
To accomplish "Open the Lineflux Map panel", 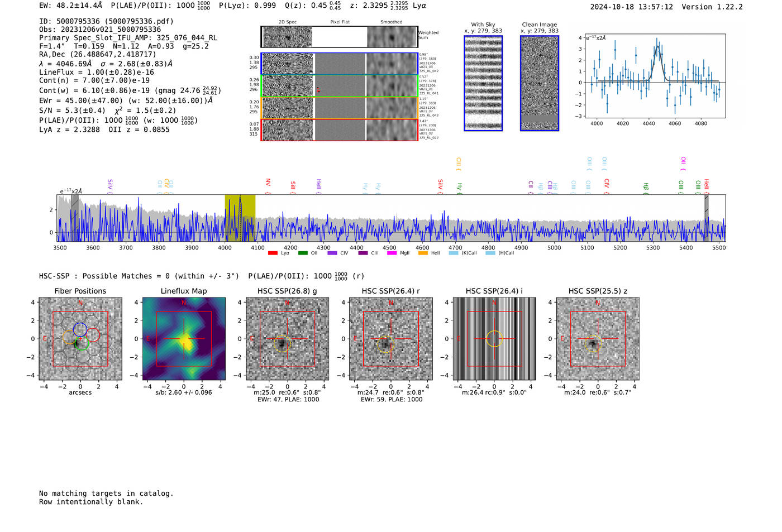I will (x=184, y=339).
